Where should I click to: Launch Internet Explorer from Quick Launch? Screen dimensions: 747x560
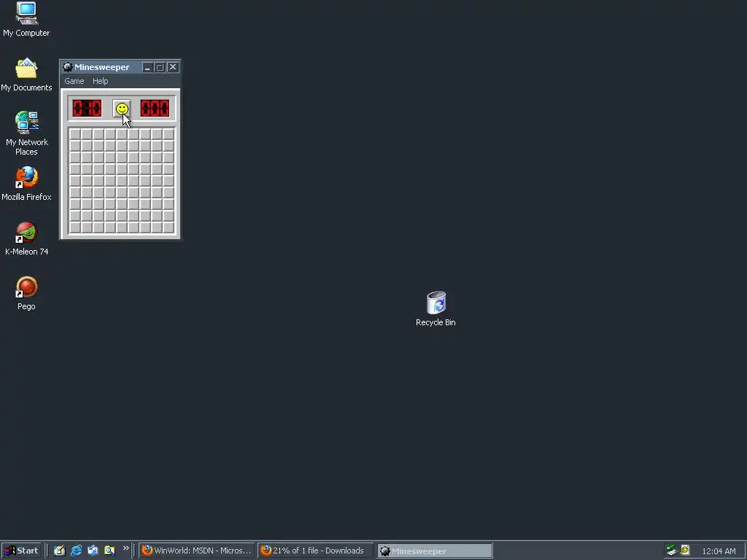coord(76,551)
